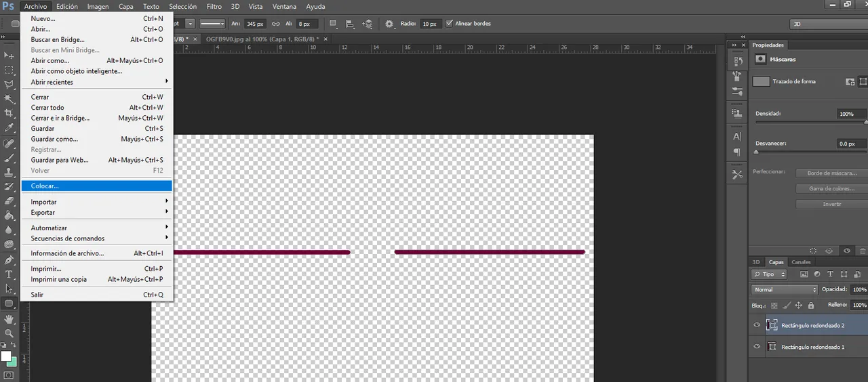
Task: Open the Character panel icon
Action: 737,136
